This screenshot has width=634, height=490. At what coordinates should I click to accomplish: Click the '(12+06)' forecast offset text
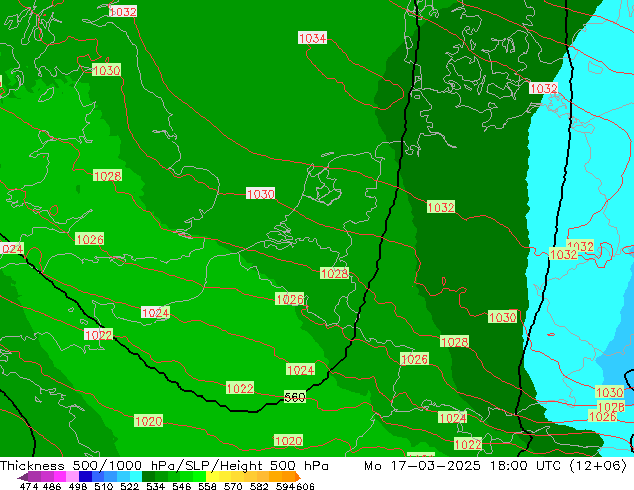pyautogui.click(x=598, y=465)
